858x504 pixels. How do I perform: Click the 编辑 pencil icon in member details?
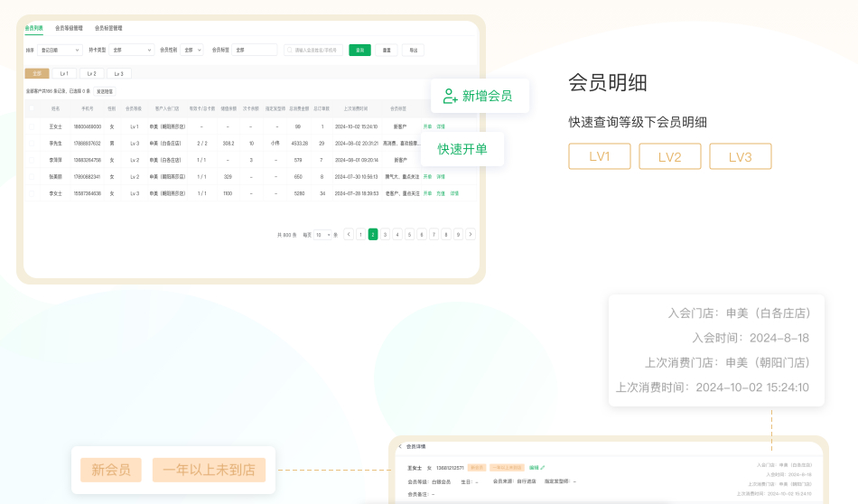pyautogui.click(x=543, y=468)
